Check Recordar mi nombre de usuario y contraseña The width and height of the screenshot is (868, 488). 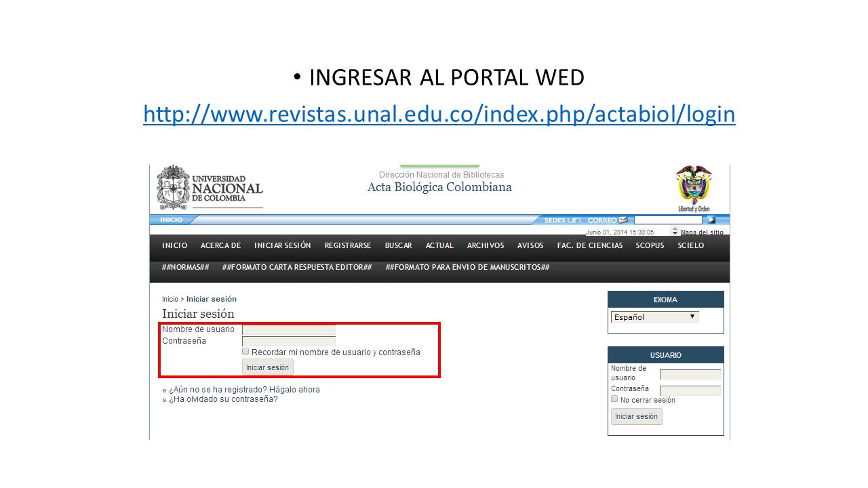(245, 352)
